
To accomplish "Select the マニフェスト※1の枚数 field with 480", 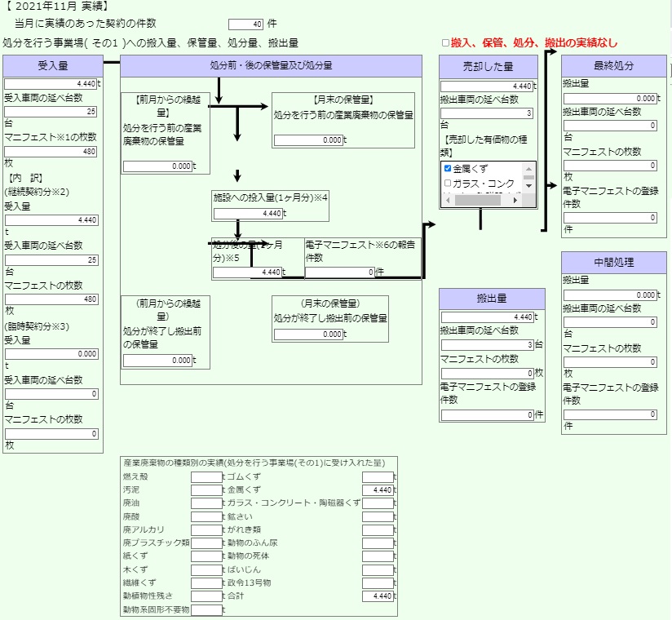I will click(51, 152).
